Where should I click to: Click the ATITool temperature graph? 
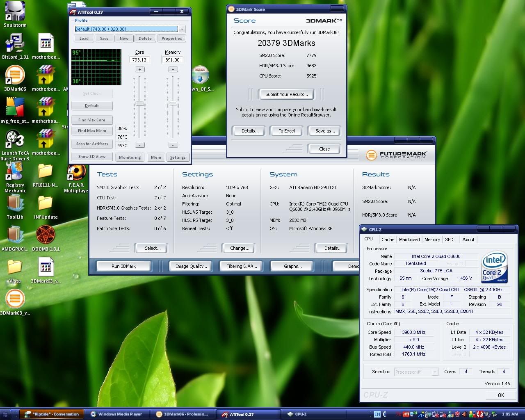click(96, 67)
